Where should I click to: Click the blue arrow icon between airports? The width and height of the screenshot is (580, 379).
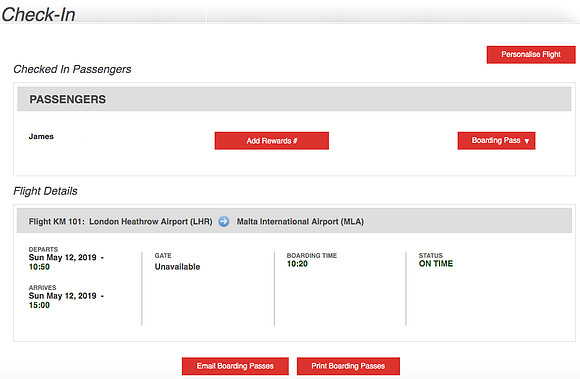coord(224,221)
